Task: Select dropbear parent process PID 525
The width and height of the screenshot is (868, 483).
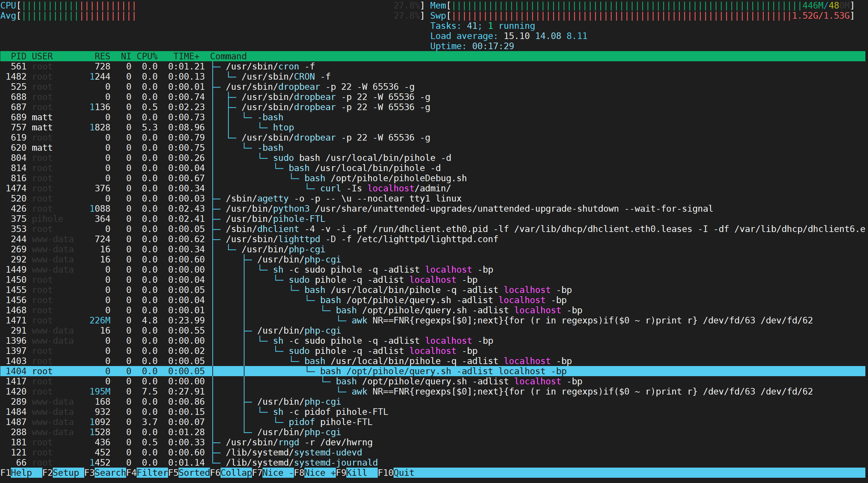Action: (433, 87)
